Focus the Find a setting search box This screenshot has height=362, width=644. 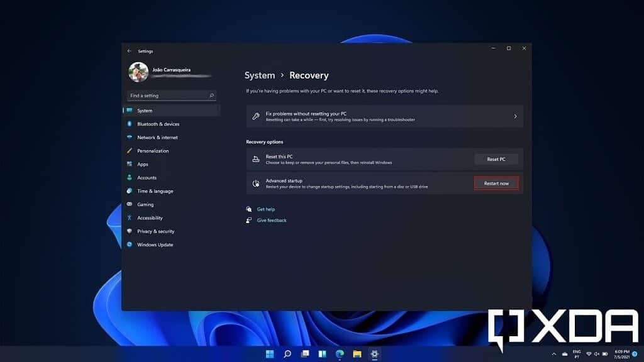pos(172,96)
